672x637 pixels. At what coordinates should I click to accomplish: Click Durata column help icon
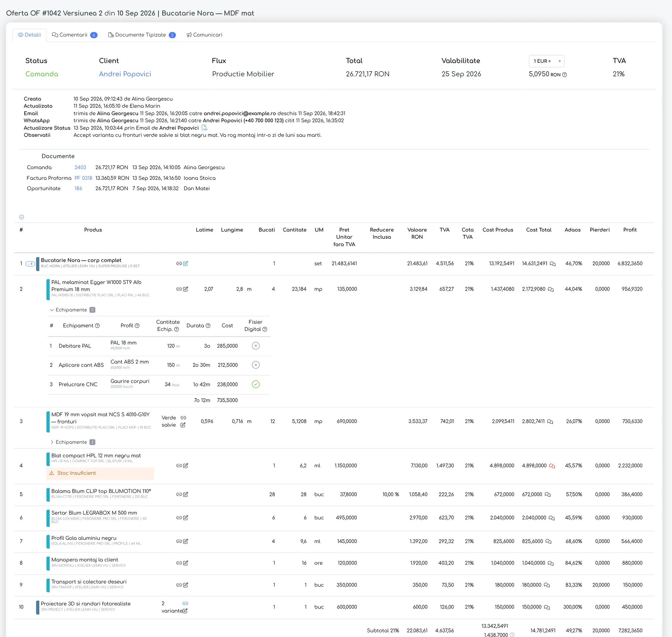208,326
